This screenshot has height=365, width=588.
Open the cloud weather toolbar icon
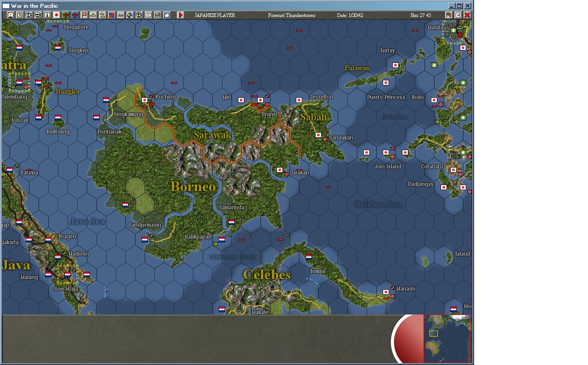click(167, 15)
